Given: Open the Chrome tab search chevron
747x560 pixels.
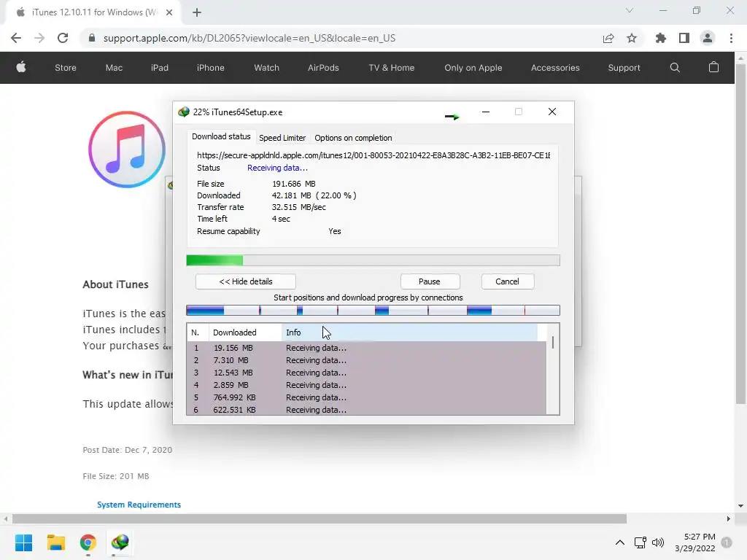Looking at the screenshot, I should [x=630, y=10].
